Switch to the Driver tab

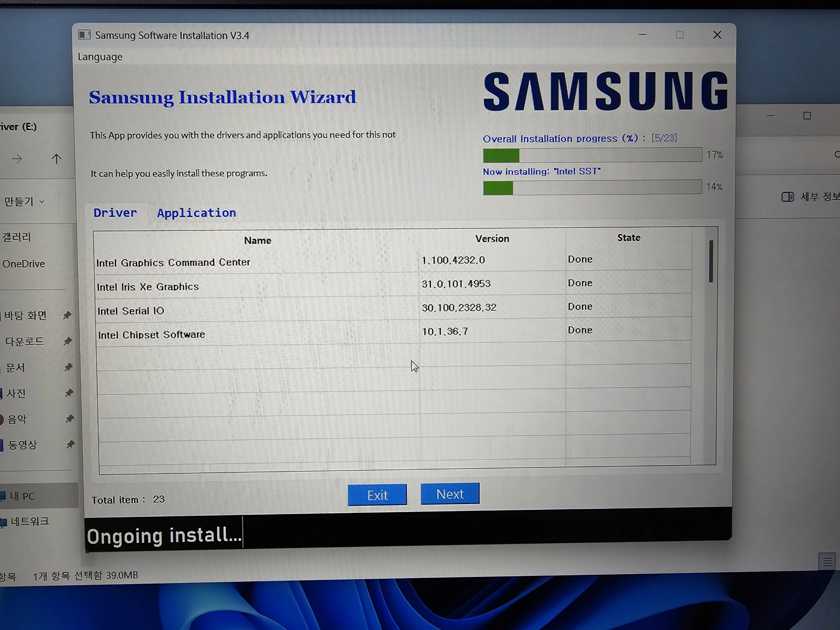coord(115,213)
